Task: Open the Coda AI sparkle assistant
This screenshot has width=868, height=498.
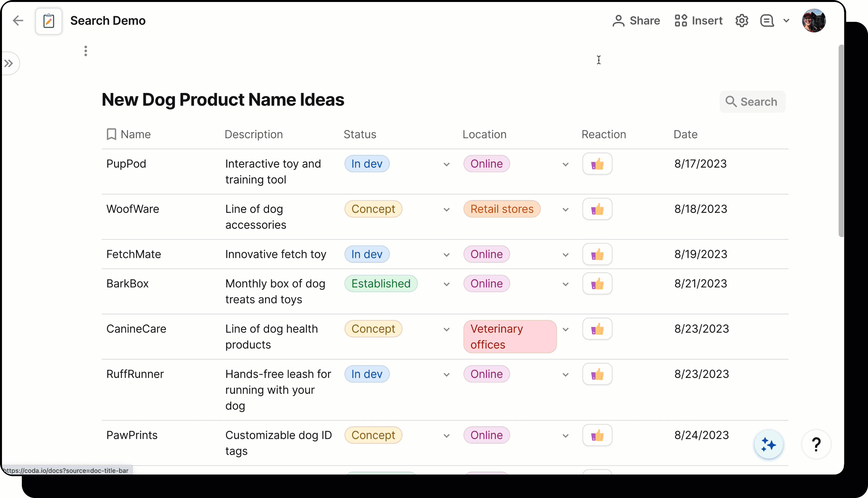Action: [769, 444]
